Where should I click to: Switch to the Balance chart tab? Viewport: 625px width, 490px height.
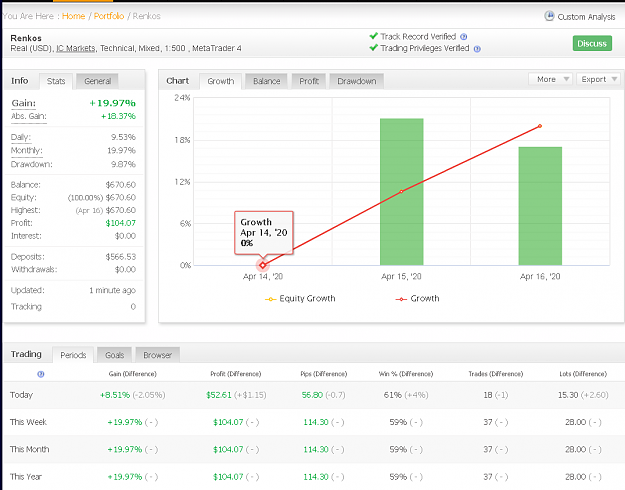pyautogui.click(x=267, y=81)
